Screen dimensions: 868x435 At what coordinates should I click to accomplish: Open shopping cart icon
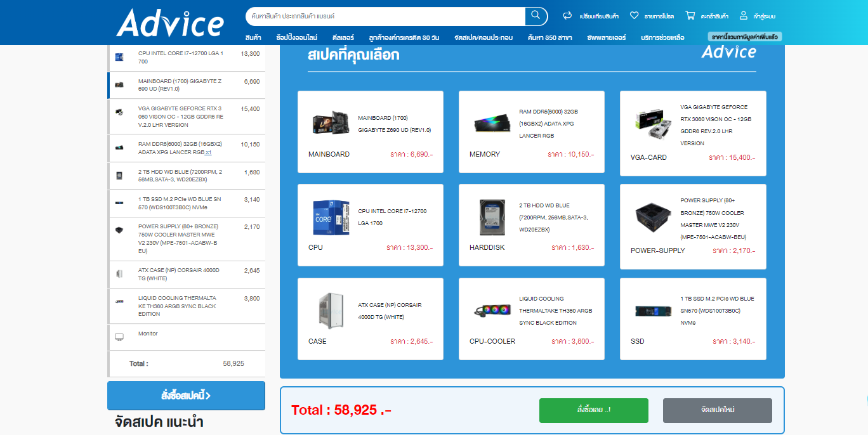690,15
